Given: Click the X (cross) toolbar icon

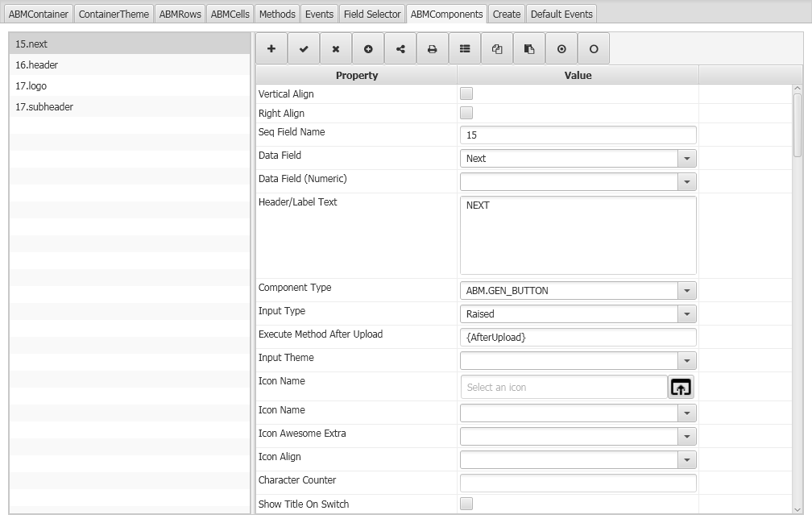Looking at the screenshot, I should pyautogui.click(x=336, y=49).
